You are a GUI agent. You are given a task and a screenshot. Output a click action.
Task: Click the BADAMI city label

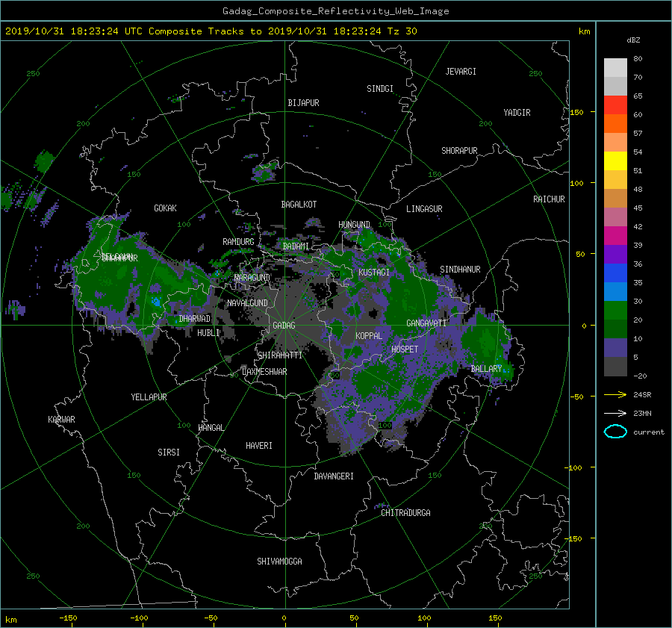[296, 246]
